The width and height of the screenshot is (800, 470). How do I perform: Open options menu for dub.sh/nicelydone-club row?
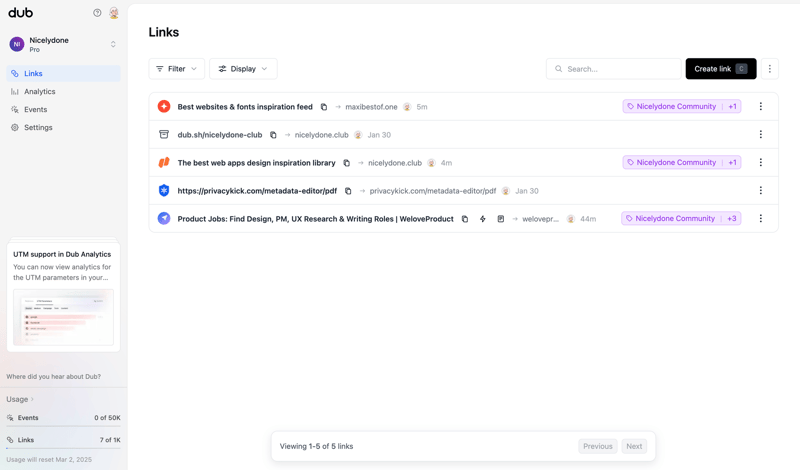[760, 134]
